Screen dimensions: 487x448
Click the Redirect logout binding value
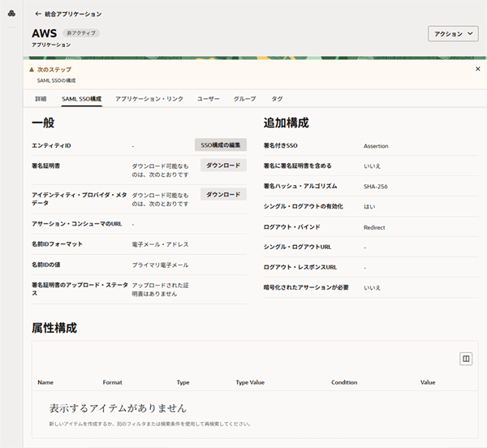pos(374,227)
